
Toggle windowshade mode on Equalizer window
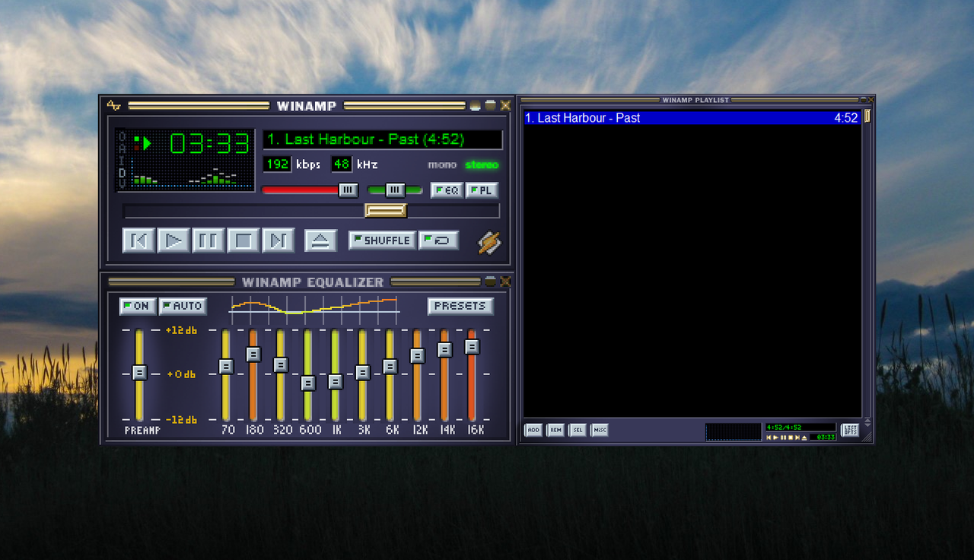[x=490, y=282]
